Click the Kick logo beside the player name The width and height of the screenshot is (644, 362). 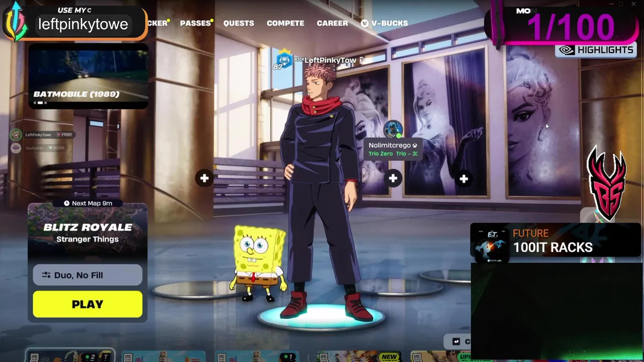coord(299,59)
